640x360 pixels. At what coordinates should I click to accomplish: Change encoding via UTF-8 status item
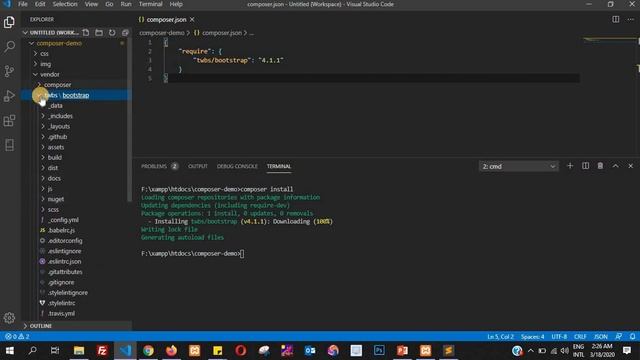coord(559,336)
